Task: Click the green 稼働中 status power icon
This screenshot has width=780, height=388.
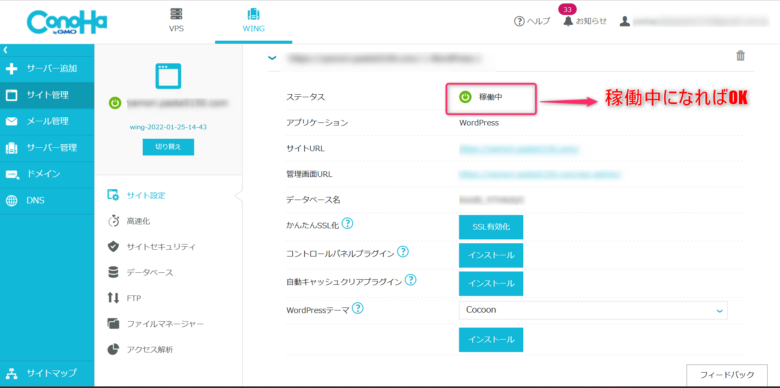Action: 465,97
